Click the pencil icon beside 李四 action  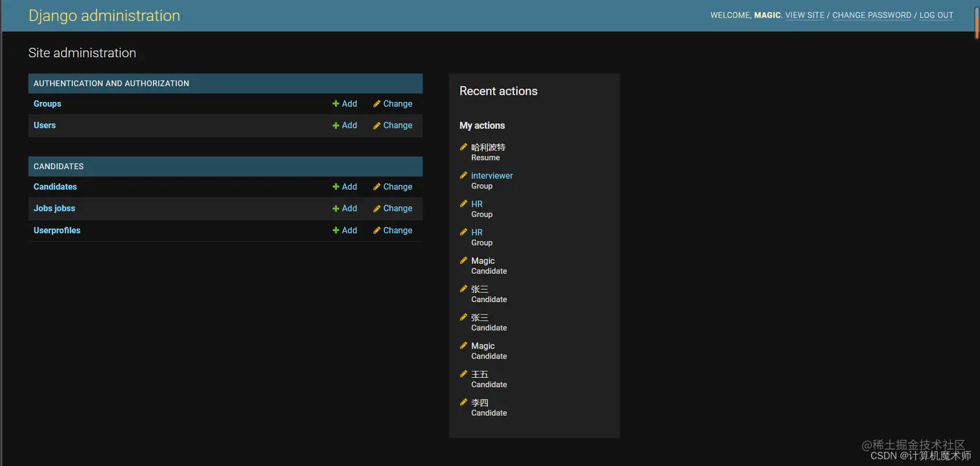pyautogui.click(x=463, y=402)
